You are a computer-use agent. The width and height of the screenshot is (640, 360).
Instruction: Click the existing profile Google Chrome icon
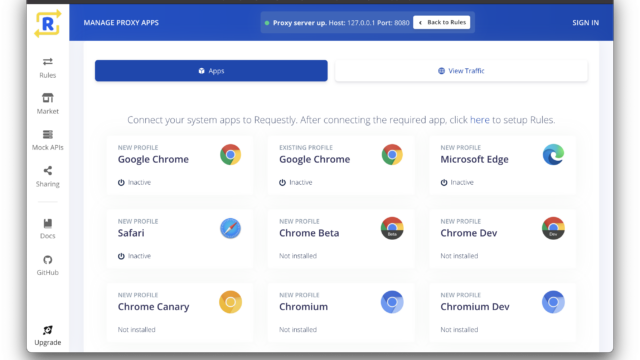pyautogui.click(x=392, y=155)
